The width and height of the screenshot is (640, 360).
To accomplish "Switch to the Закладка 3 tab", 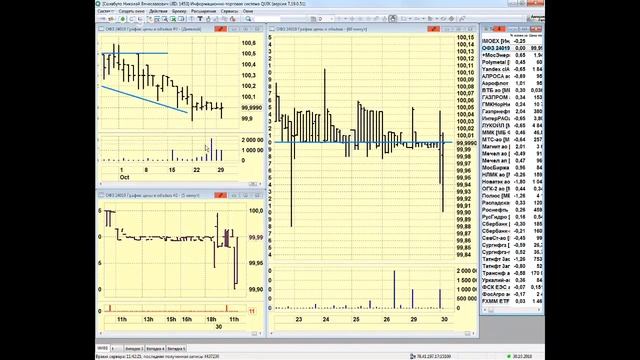I will click(134, 349).
